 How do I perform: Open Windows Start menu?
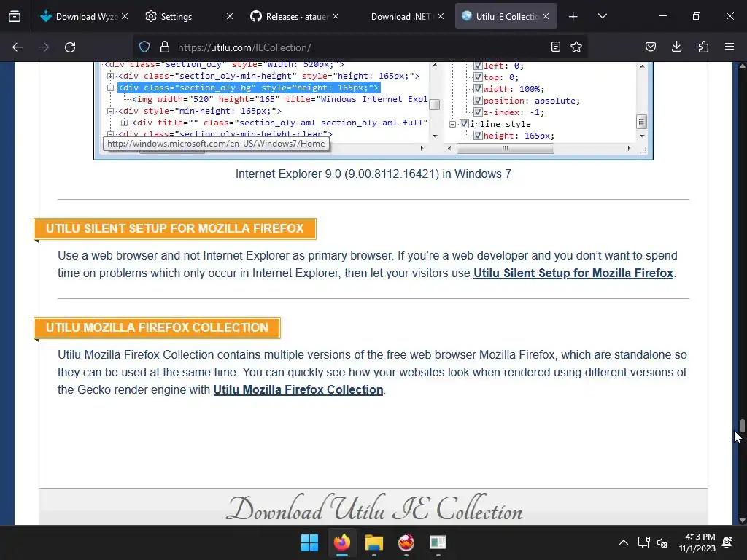(x=309, y=542)
